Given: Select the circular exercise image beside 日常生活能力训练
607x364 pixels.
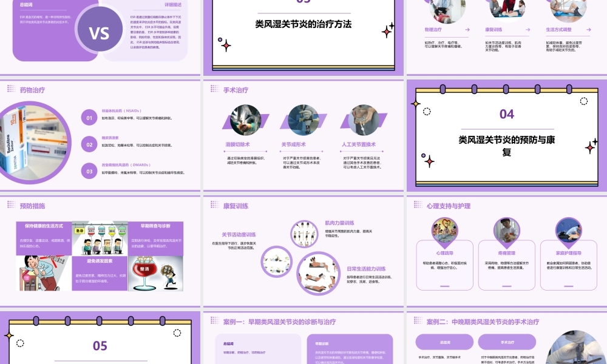Looking at the screenshot, I should pyautogui.click(x=319, y=273).
